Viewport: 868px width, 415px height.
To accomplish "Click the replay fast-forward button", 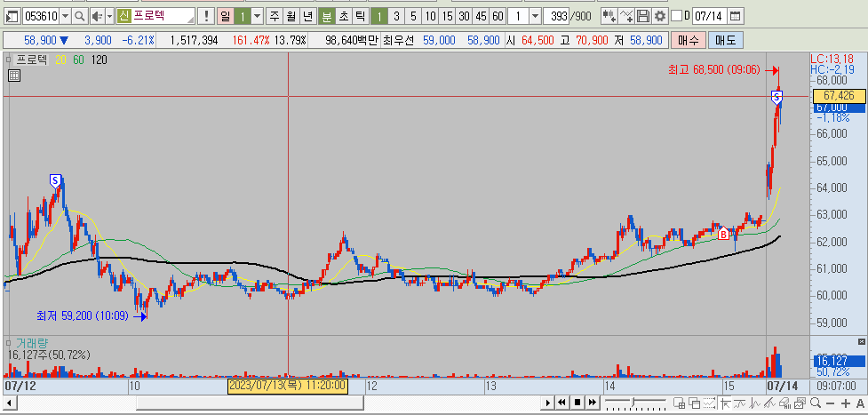I will pyautogui.click(x=592, y=403).
